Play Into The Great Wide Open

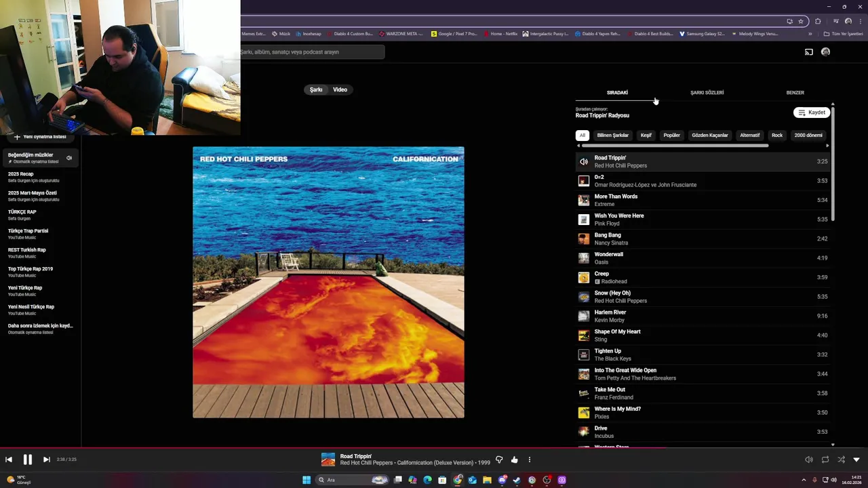[x=703, y=374]
